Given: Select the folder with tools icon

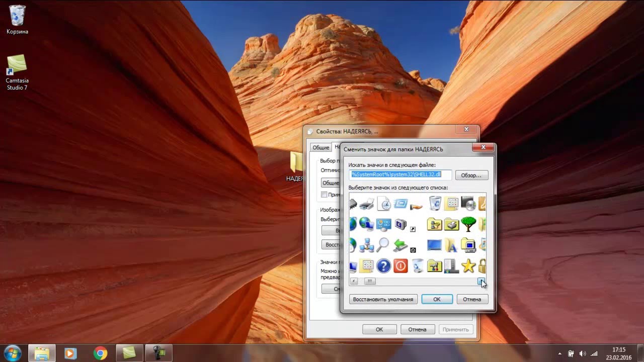Looking at the screenshot, I should pyautogui.click(x=435, y=265).
